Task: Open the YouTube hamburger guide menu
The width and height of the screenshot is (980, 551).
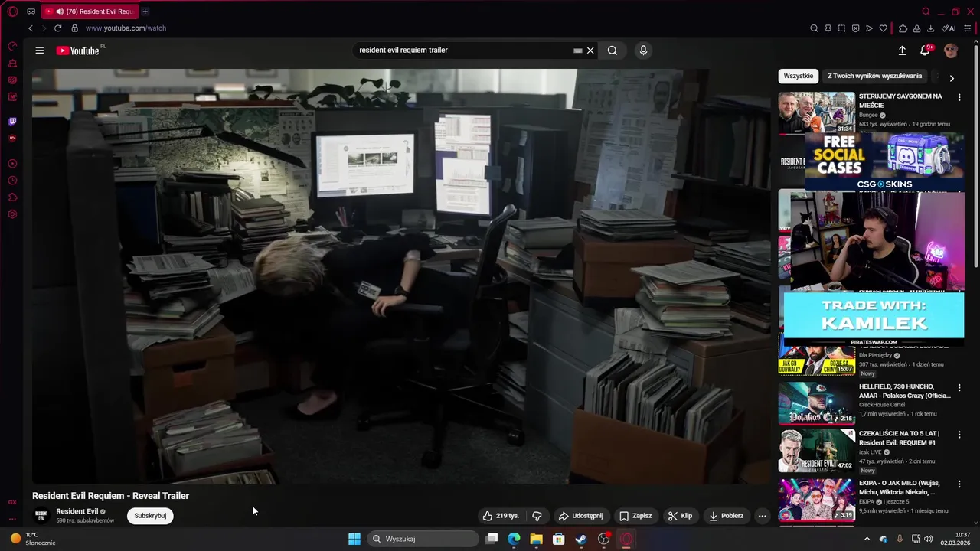Action: (40, 51)
